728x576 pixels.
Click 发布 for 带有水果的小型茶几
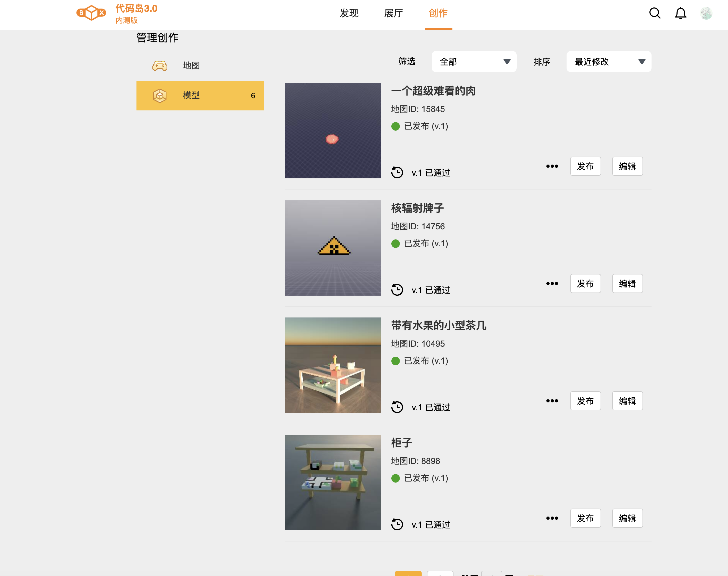(x=585, y=401)
